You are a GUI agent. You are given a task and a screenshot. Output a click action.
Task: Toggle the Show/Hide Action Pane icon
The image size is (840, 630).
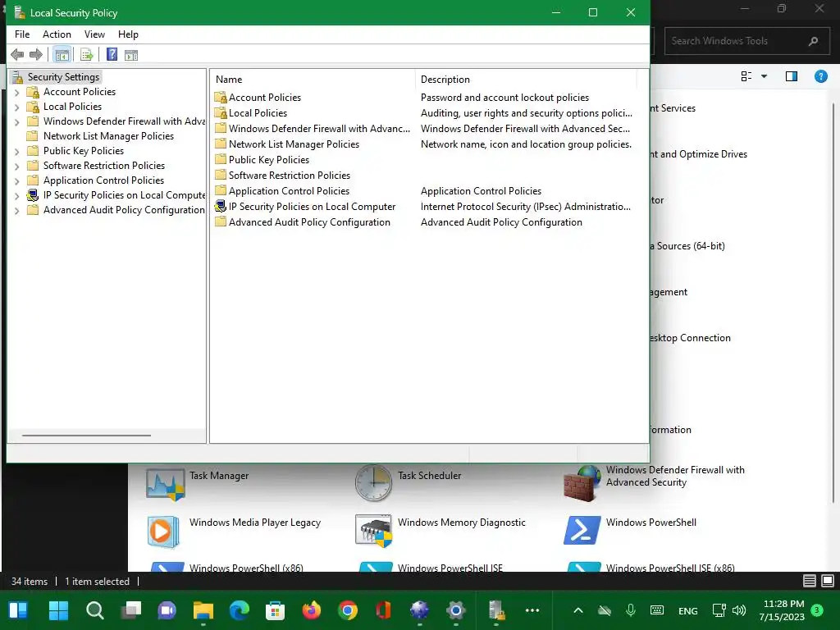(x=131, y=55)
